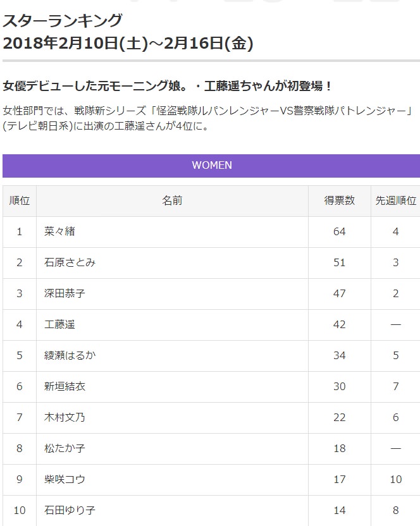Click the 先週順位 column header
The image size is (420, 526).
tap(396, 201)
